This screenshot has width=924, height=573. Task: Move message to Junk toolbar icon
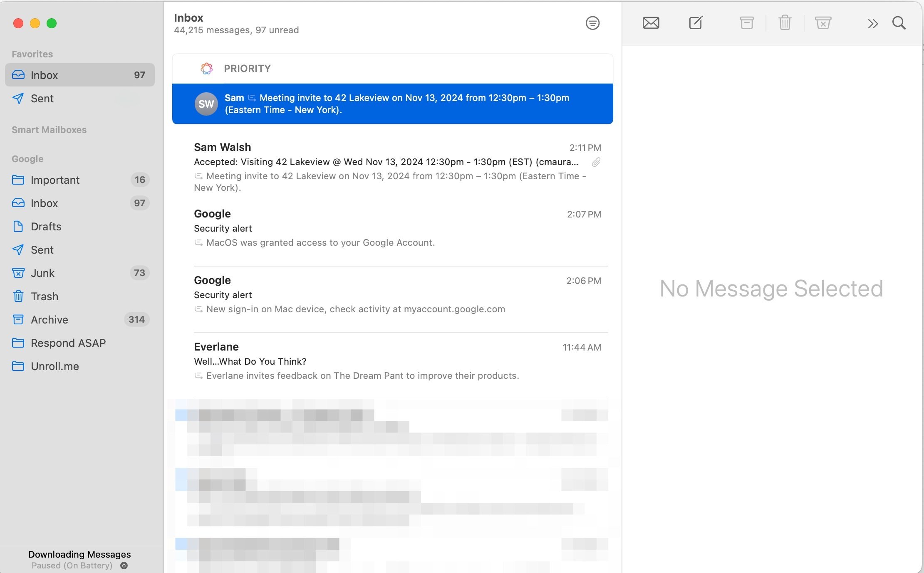tap(823, 23)
